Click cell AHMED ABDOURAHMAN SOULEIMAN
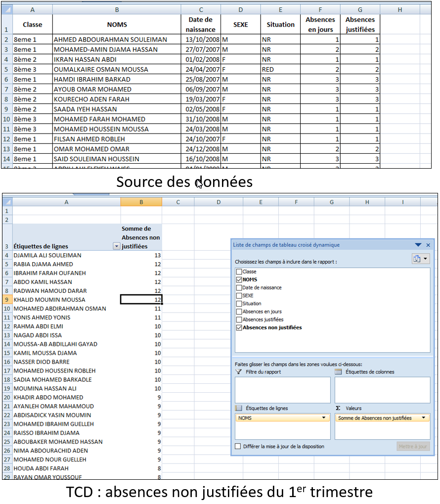 click(117, 40)
